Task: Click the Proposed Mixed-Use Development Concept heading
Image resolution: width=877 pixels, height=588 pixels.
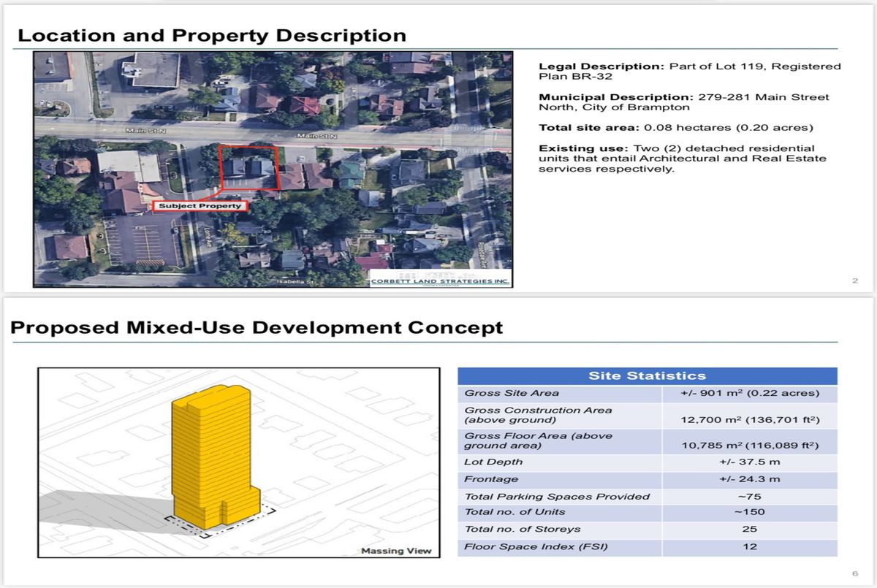Action: click(x=257, y=327)
